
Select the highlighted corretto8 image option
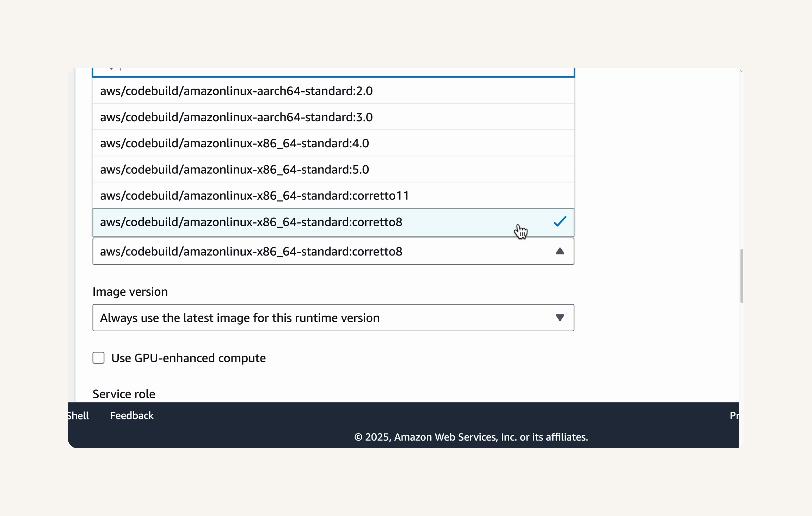[x=333, y=222]
